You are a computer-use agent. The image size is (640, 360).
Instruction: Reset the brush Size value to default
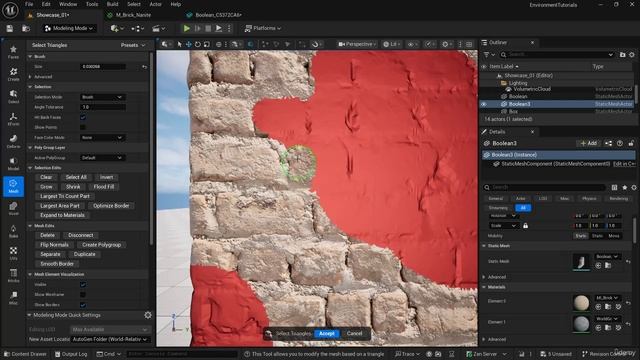144,67
